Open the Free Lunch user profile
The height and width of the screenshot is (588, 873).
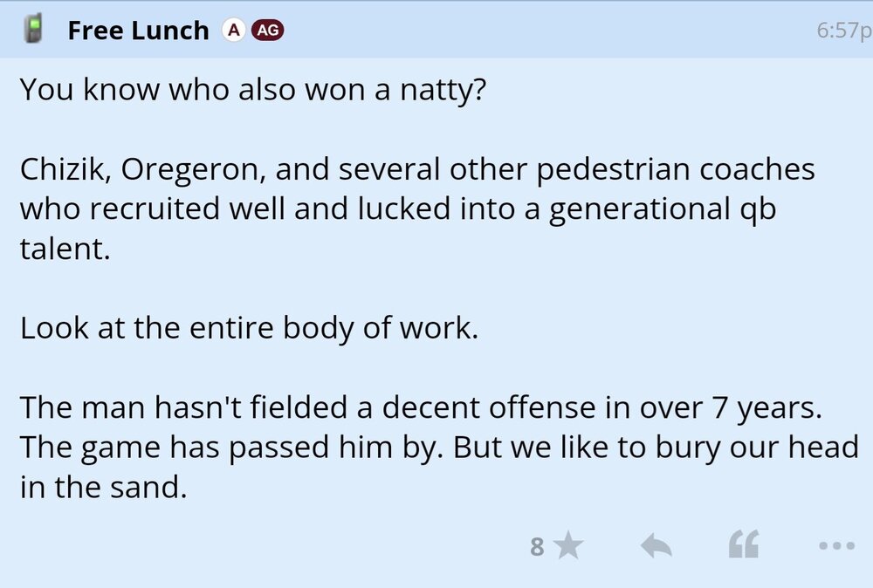click(138, 31)
